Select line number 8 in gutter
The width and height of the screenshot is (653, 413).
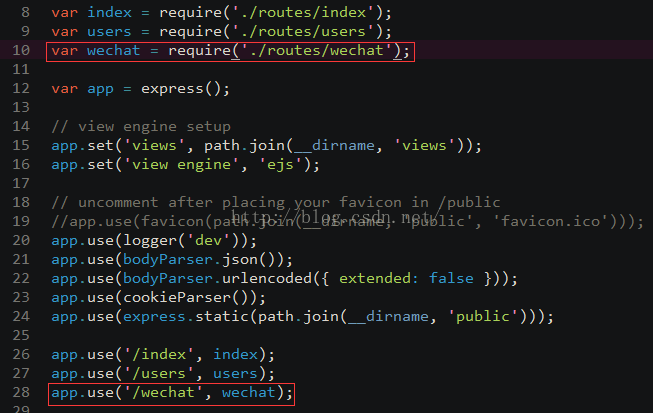(25, 12)
